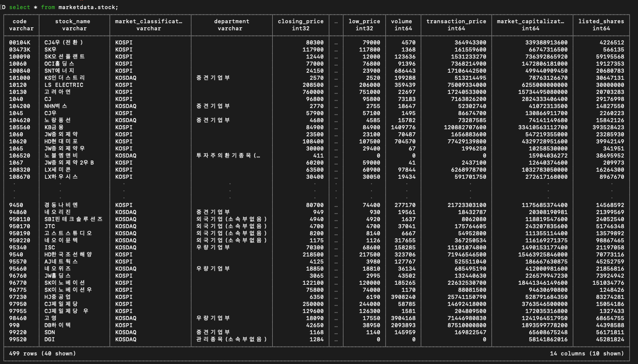This screenshot has height=364, width=638.
Task: Select listed shares value '4226512'
Action: [x=612, y=42]
